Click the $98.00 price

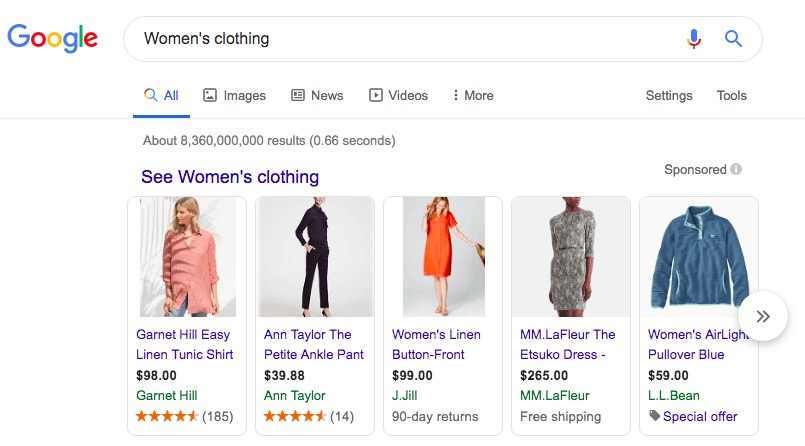[x=156, y=376]
